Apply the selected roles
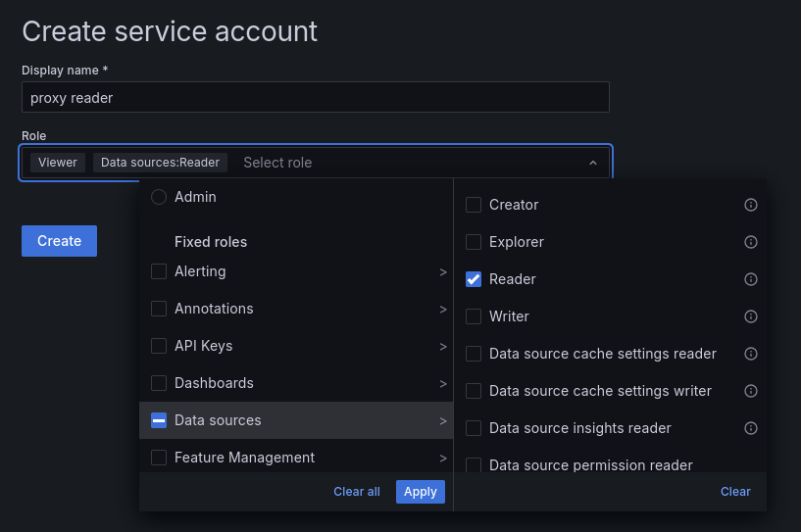 [421, 492]
